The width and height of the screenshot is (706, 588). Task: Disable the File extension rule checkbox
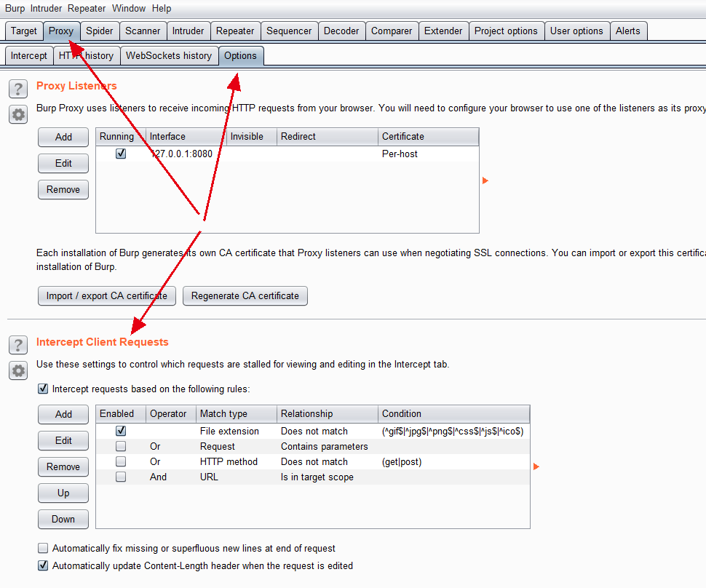(x=121, y=431)
